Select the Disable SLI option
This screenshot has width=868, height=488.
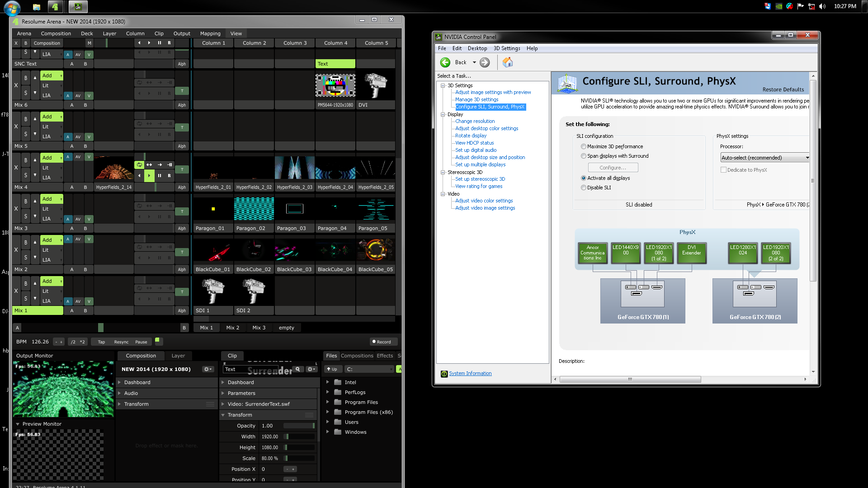click(584, 188)
